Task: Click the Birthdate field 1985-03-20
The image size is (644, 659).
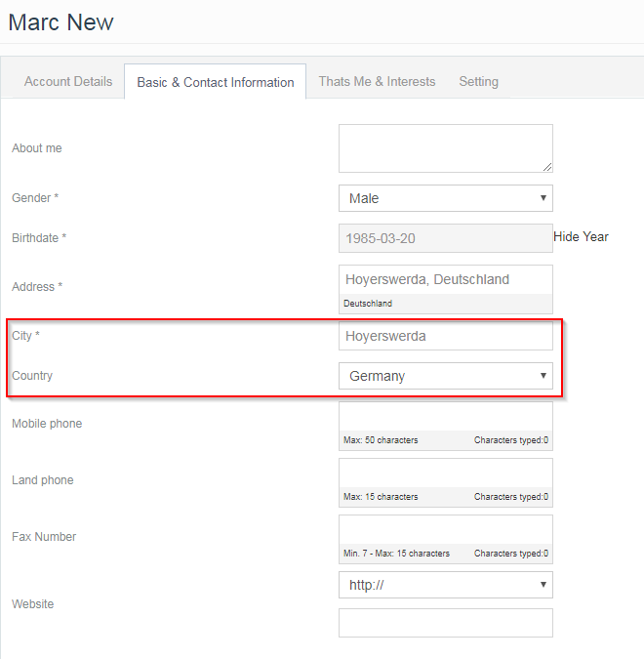Action: tap(446, 238)
